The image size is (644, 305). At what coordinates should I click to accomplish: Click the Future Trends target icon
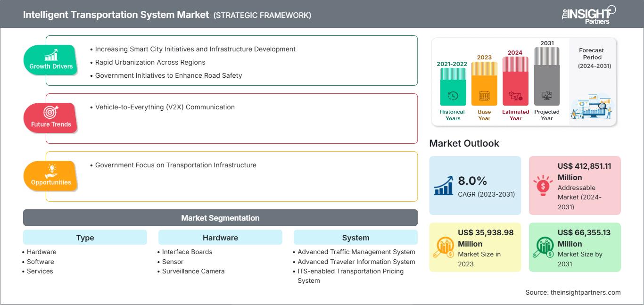tap(51, 112)
